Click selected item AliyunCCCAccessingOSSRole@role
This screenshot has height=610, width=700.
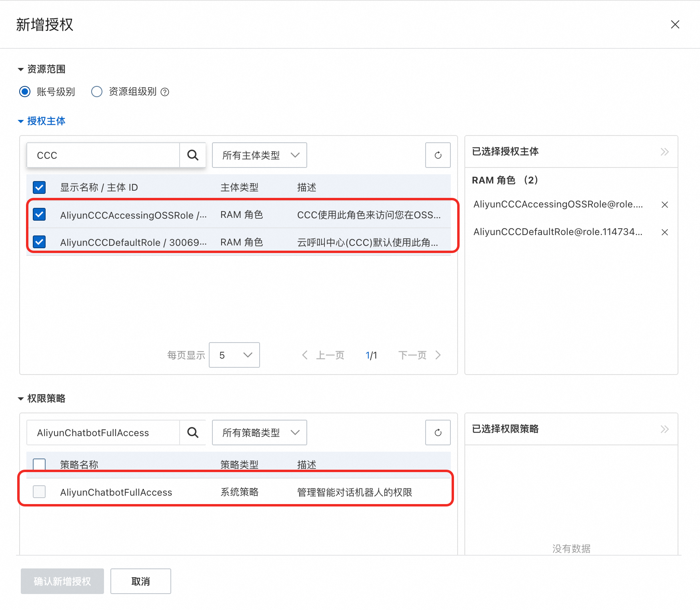[558, 204]
